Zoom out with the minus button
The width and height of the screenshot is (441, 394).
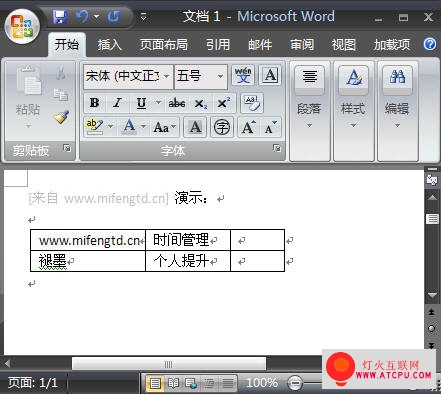(295, 383)
